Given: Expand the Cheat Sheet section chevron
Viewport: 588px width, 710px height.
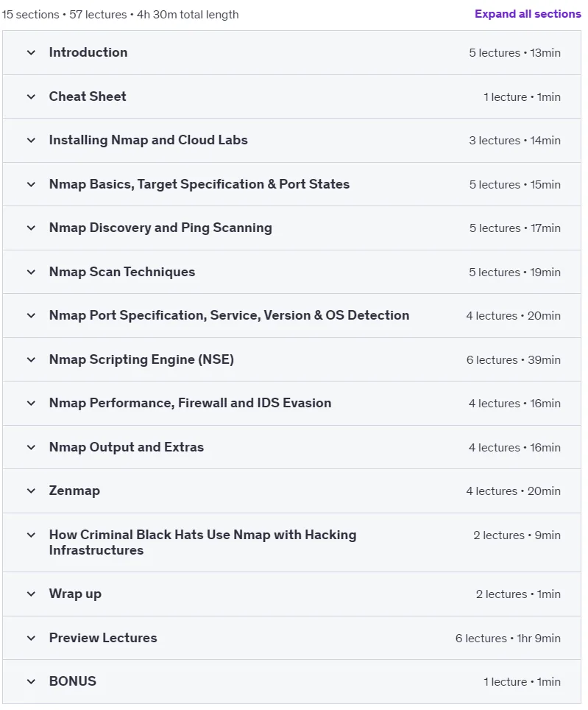Looking at the screenshot, I should pyautogui.click(x=31, y=96).
